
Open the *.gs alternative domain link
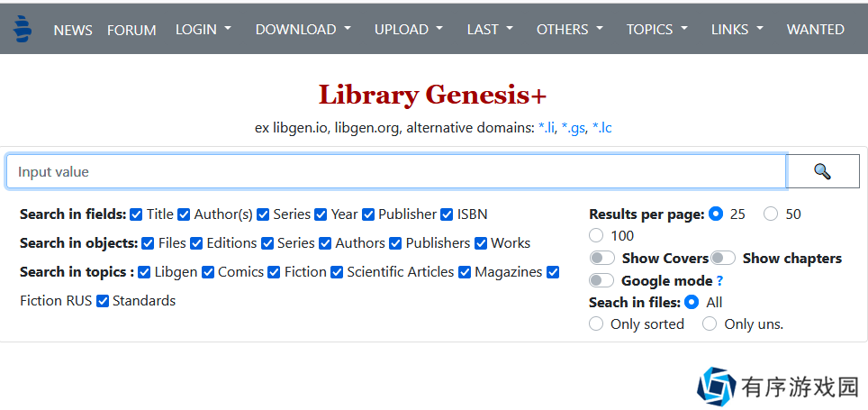coord(573,128)
